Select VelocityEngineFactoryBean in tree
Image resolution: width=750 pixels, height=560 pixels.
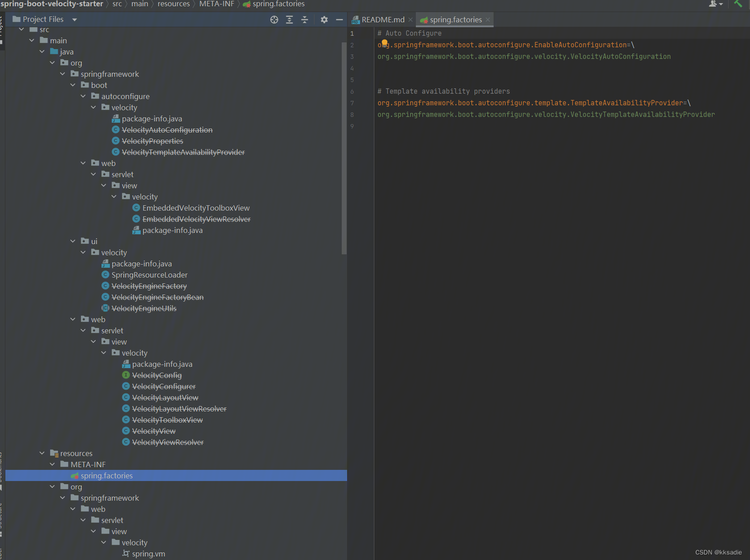(x=157, y=297)
